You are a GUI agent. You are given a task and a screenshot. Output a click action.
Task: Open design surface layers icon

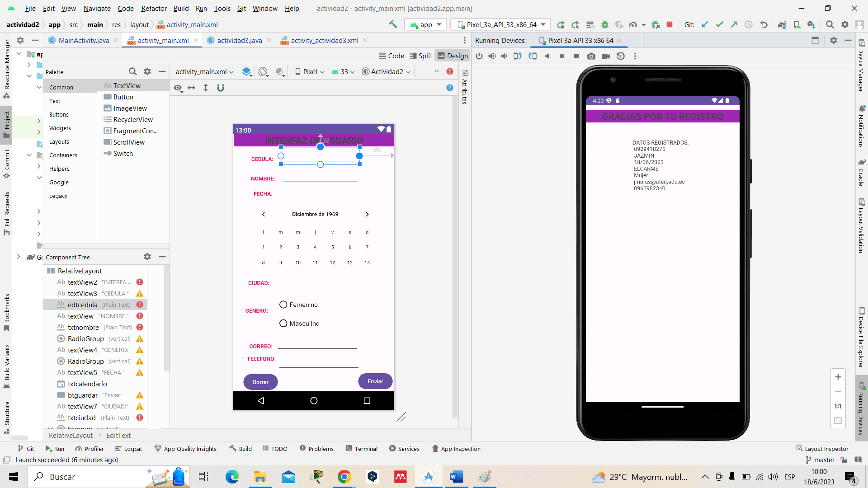(246, 72)
